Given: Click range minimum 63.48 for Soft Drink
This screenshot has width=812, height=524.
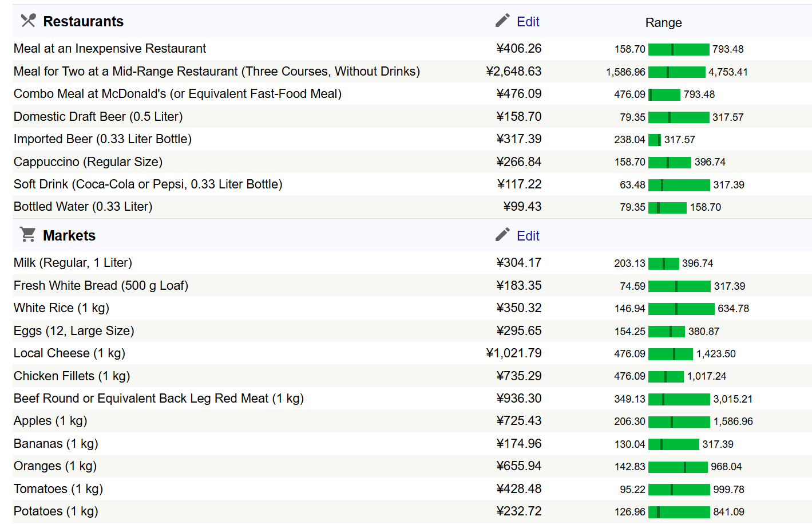Looking at the screenshot, I should (633, 185).
